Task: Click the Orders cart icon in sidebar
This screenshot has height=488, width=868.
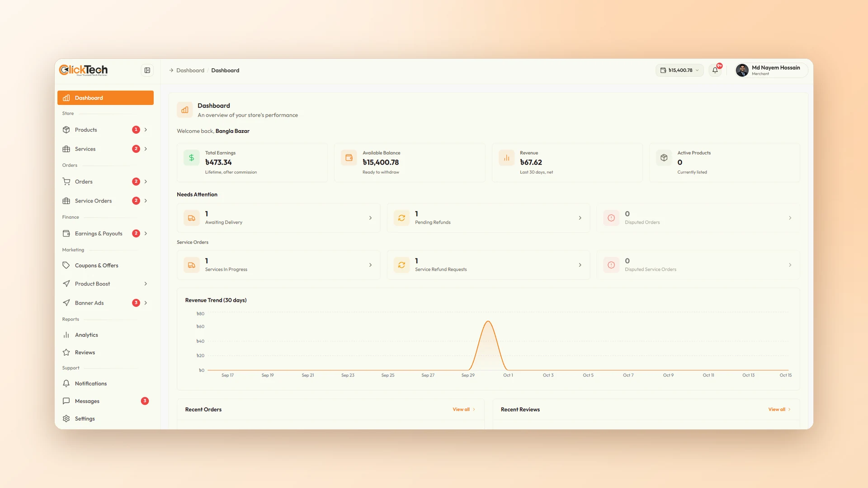Action: (x=66, y=182)
